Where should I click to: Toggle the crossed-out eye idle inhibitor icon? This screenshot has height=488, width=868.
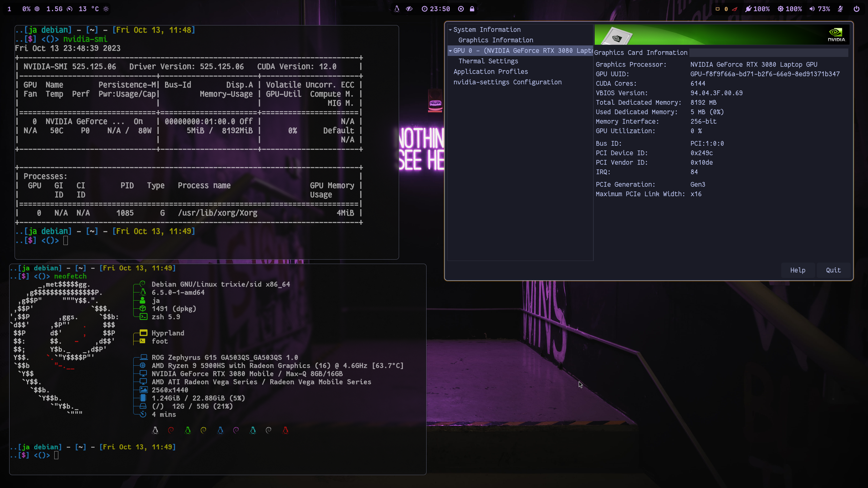(409, 9)
